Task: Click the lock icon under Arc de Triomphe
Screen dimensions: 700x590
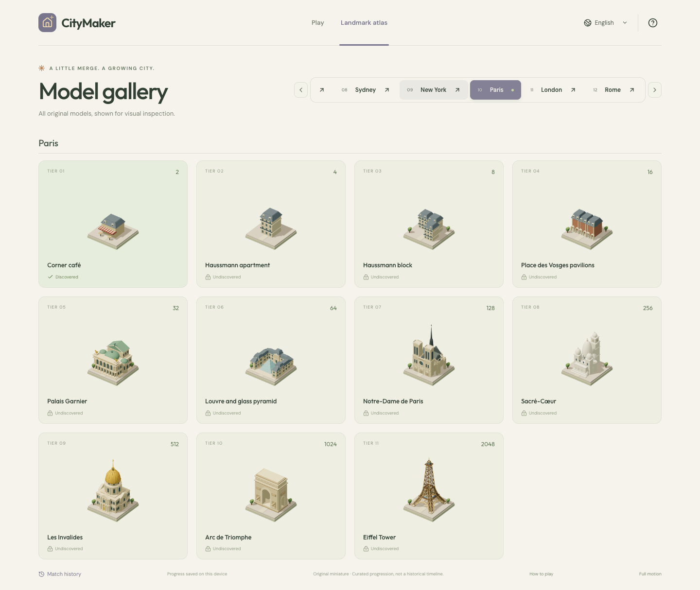Action: tap(208, 549)
